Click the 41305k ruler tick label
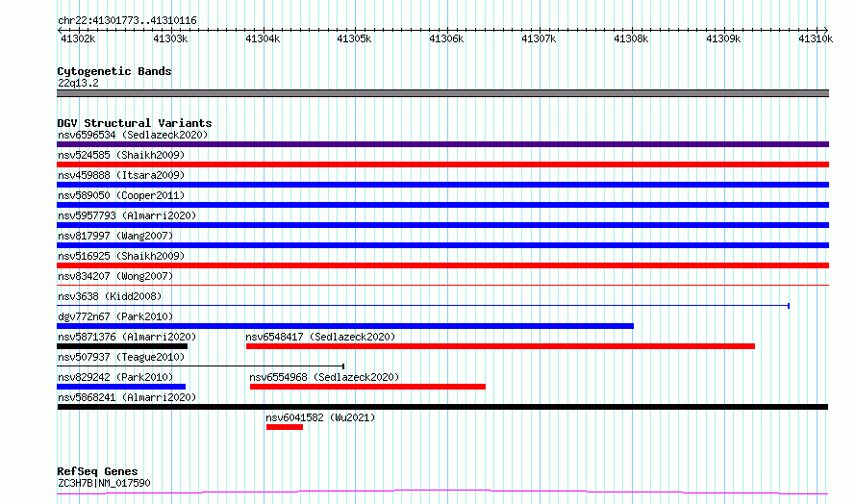Viewport: 856px width, 504px height. (354, 38)
